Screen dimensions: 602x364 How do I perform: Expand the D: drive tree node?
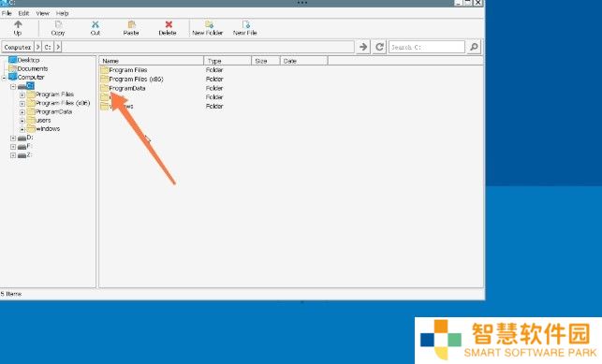[x=13, y=138]
